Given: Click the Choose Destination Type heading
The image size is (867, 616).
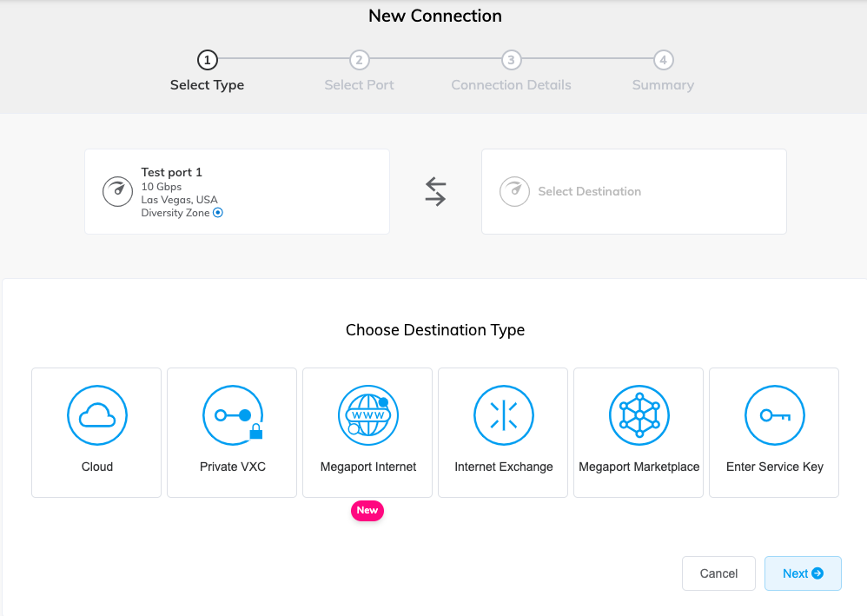Looking at the screenshot, I should pyautogui.click(x=435, y=330).
